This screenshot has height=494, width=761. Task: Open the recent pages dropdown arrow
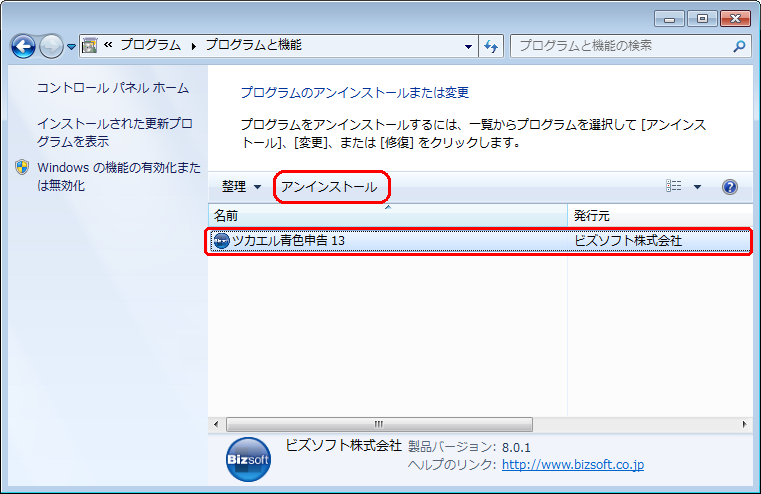point(71,47)
